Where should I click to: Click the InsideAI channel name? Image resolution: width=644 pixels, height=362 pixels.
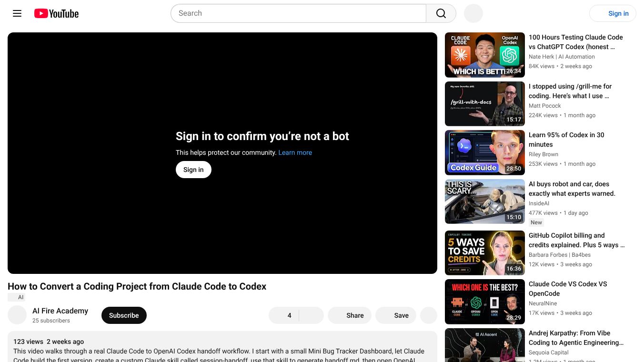click(x=539, y=203)
